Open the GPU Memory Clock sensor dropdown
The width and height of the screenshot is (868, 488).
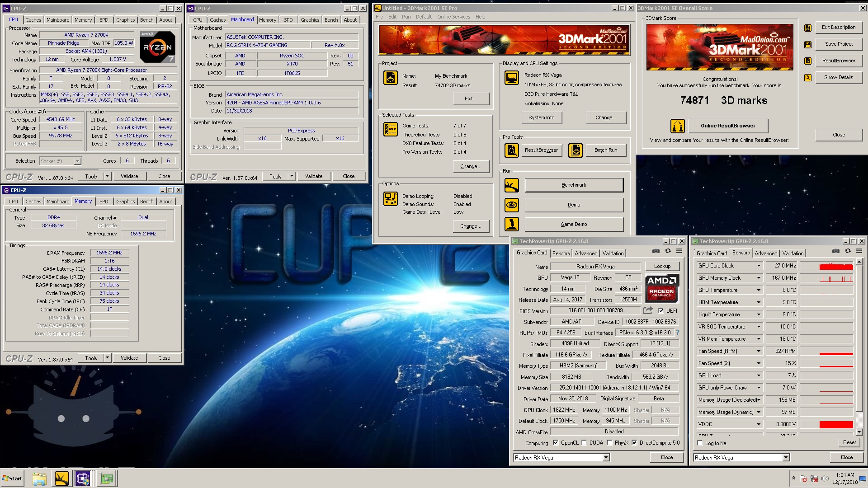759,278
